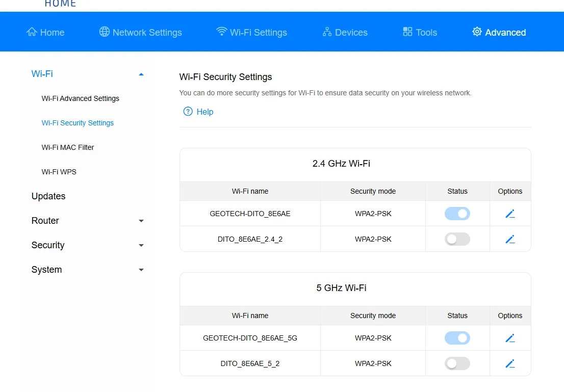
Task: Click the 2.4 GHz Wi-Fi table title
Action: [341, 164]
